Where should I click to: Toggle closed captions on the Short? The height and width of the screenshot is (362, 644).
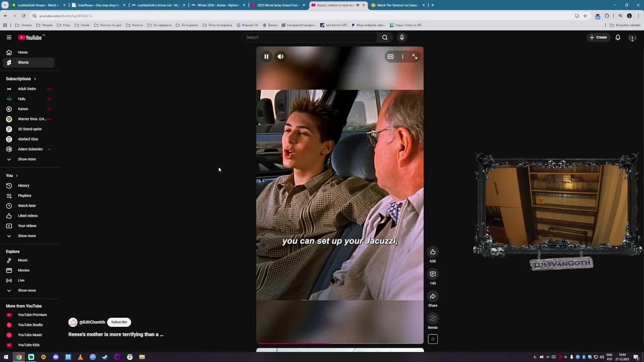pyautogui.click(x=390, y=57)
